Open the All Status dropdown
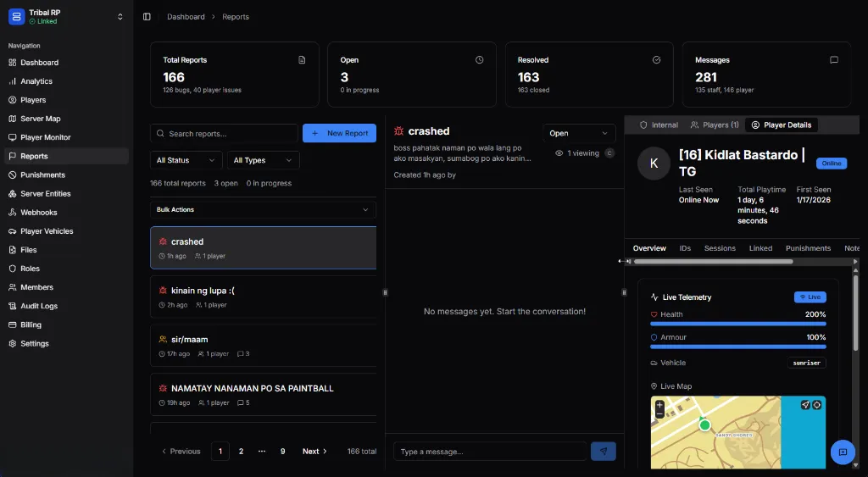The width and height of the screenshot is (868, 477). pyautogui.click(x=186, y=160)
